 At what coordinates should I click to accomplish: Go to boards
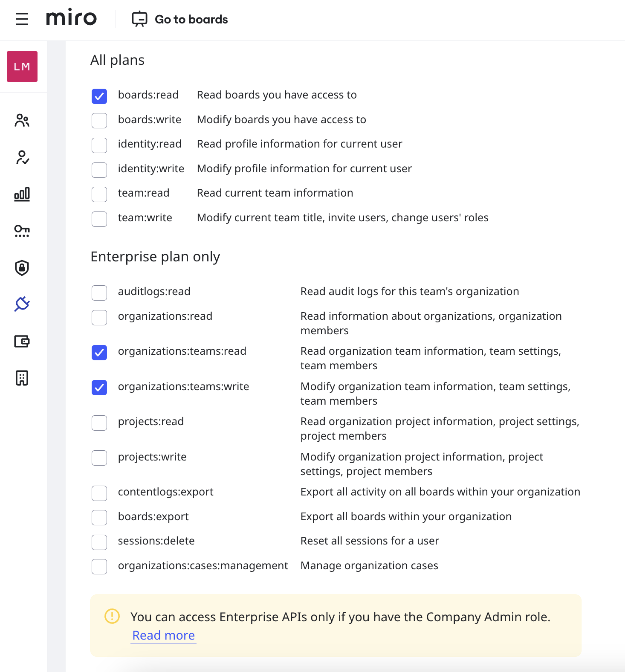click(x=180, y=19)
